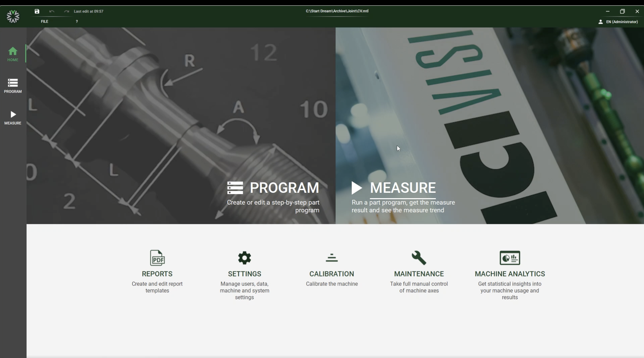Screen dimensions: 644x358
Task: Open PROGRAM in the left sidebar
Action: tap(13, 86)
